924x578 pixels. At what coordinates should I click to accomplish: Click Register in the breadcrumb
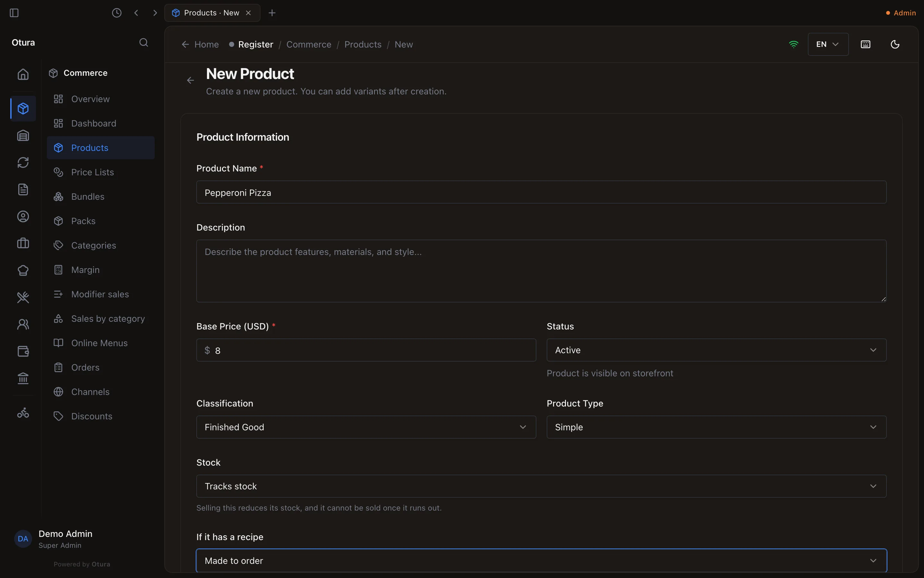pos(255,44)
